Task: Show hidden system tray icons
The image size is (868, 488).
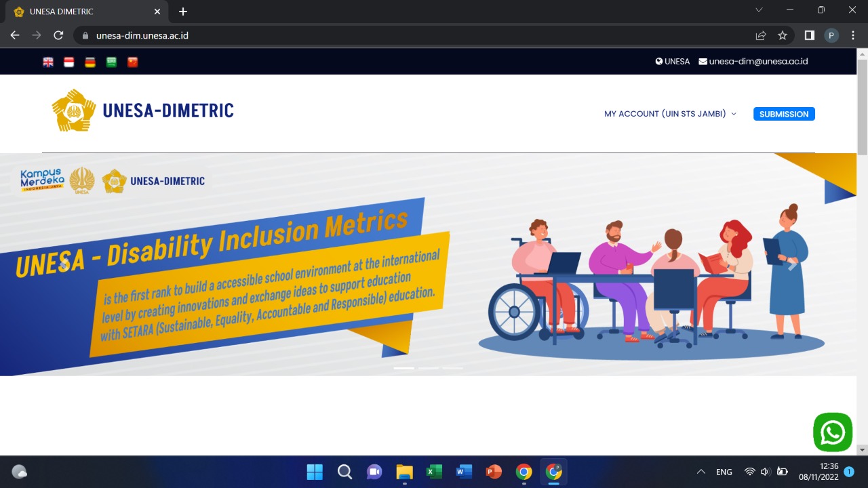Action: point(701,472)
